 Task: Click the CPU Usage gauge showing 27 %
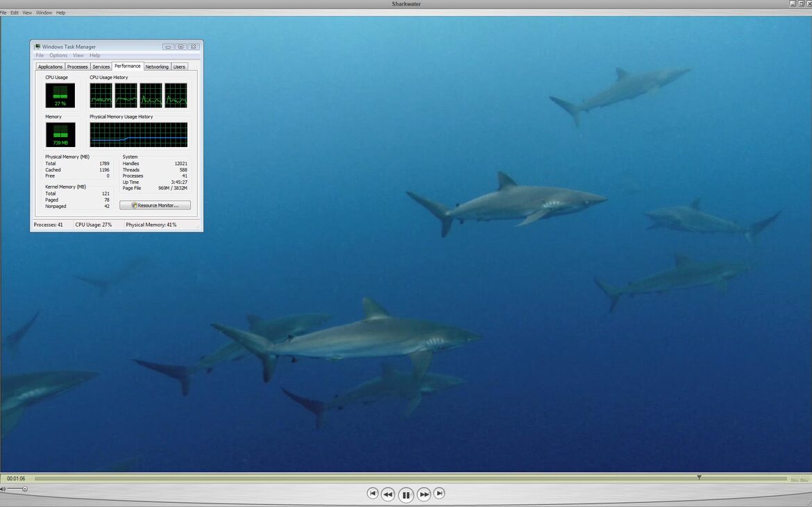pos(60,96)
